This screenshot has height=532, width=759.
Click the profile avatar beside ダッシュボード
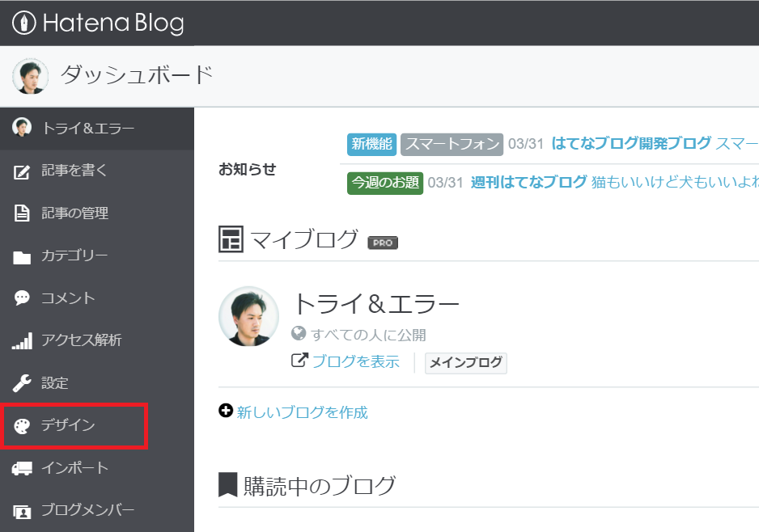[30, 76]
